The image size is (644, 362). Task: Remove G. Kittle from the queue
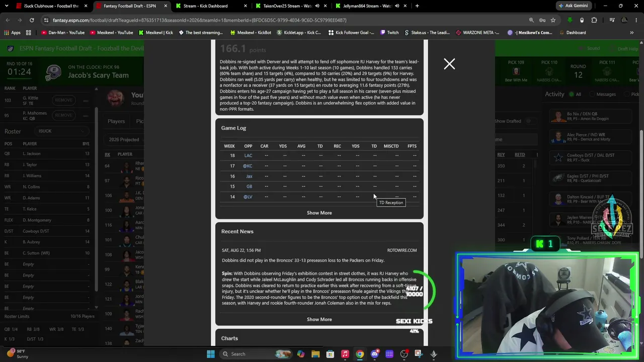coord(63,100)
